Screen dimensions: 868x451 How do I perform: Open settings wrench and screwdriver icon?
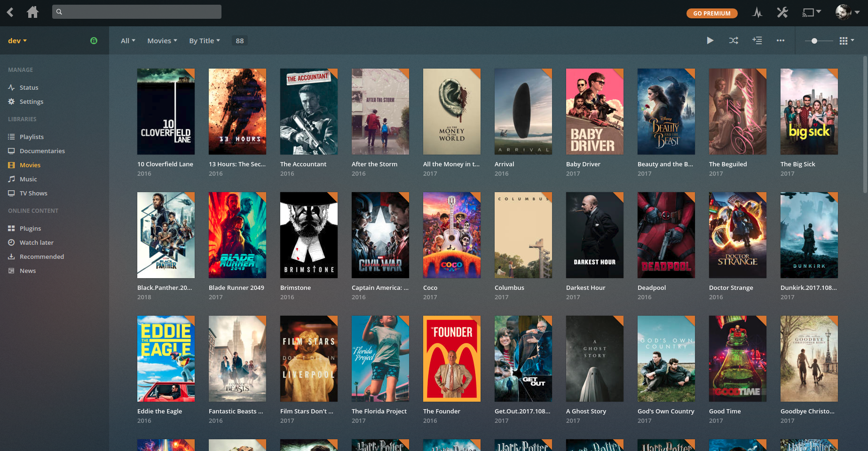pos(782,12)
